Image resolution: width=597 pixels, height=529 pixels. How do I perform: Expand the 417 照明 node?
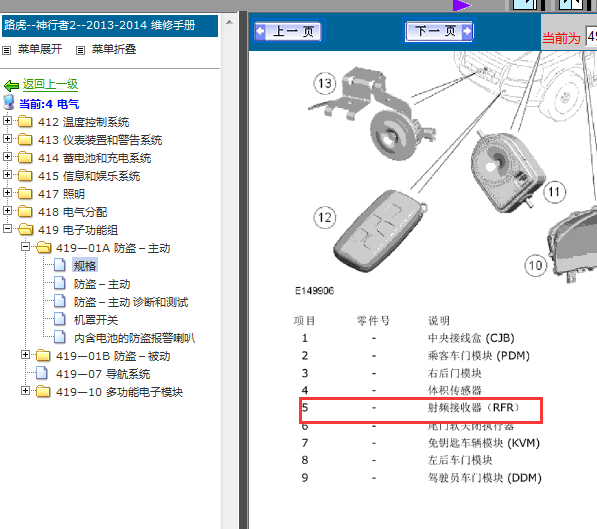click(x=7, y=192)
